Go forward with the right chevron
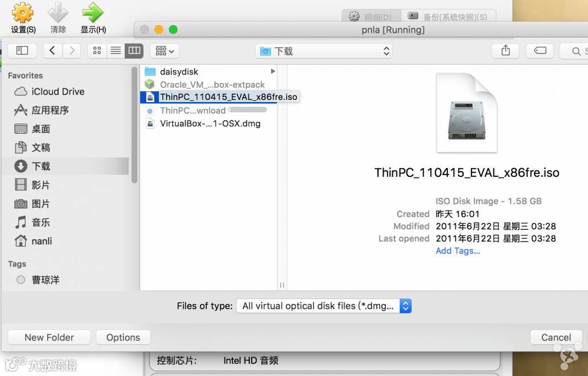Image resolution: width=588 pixels, height=376 pixels. (72, 51)
